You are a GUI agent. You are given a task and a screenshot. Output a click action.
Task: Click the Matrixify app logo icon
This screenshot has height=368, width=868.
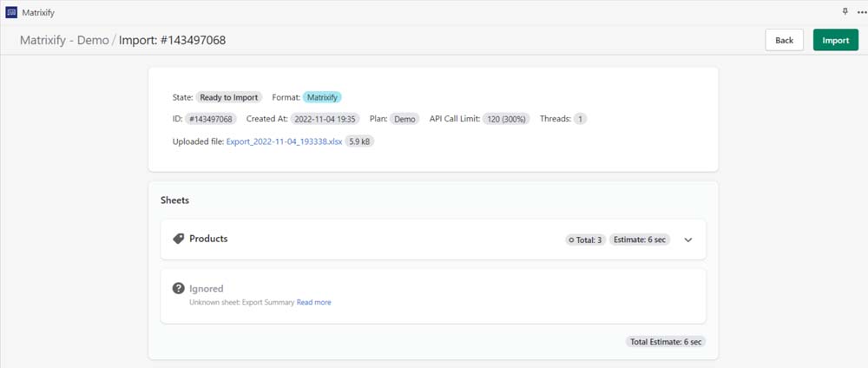[11, 12]
